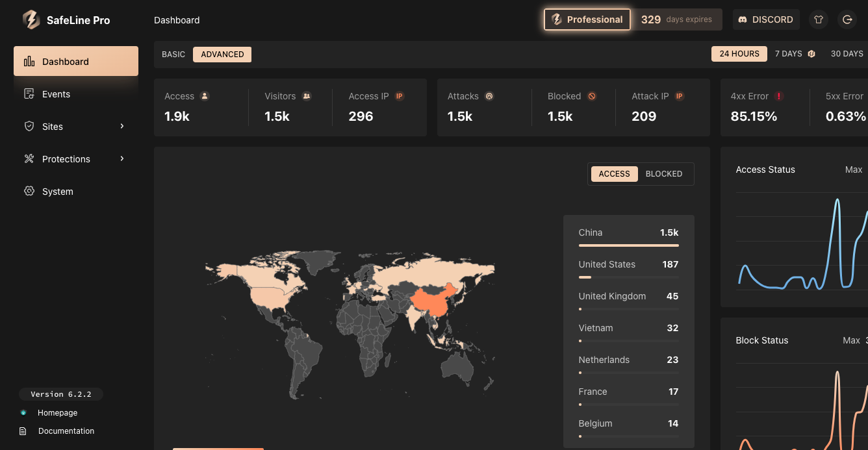This screenshot has width=868, height=450.
Task: Click the 329 days expires label
Action: coord(676,19)
